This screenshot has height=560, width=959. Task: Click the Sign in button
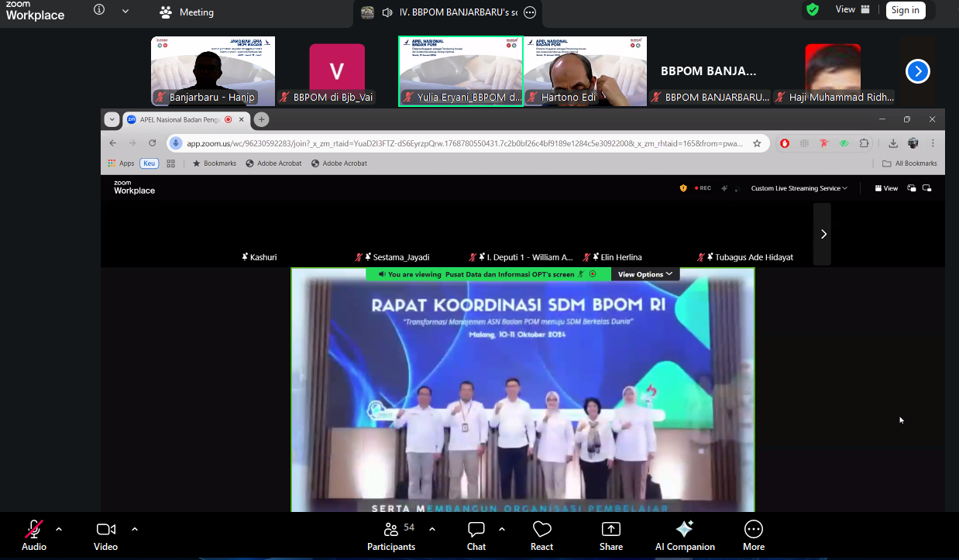(x=905, y=10)
